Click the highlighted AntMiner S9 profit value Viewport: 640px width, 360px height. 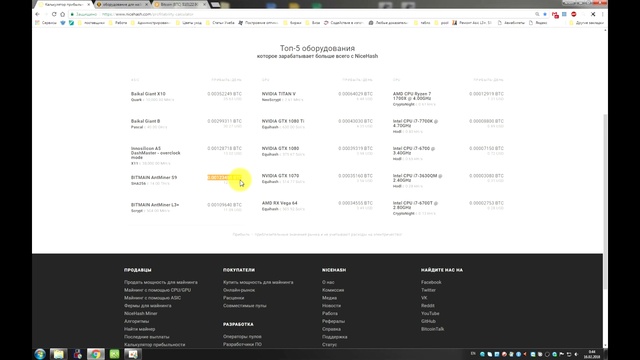[224, 178]
